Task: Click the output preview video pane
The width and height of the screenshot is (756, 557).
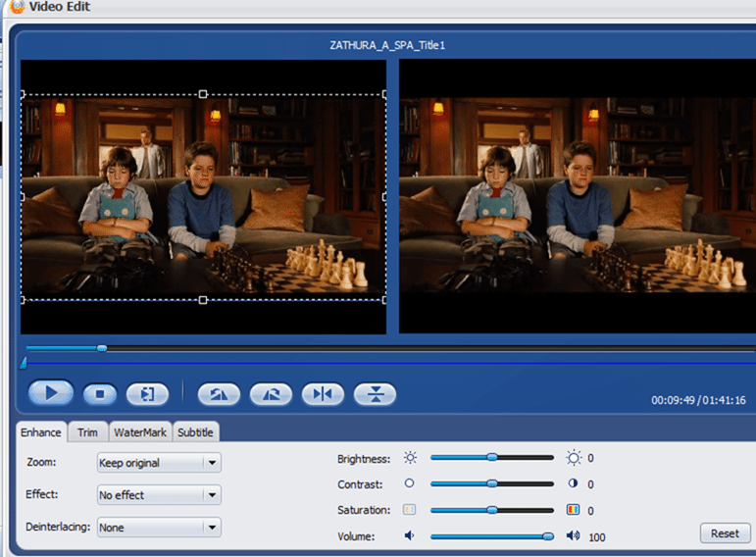Action: pyautogui.click(x=578, y=196)
